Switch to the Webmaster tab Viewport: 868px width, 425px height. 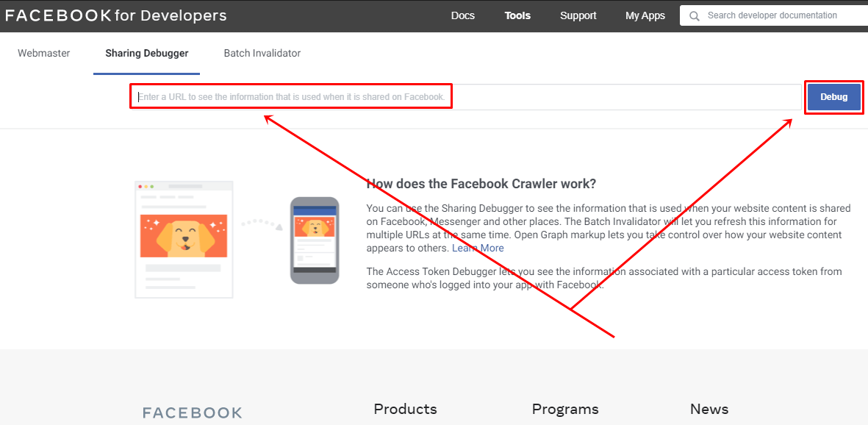point(44,53)
